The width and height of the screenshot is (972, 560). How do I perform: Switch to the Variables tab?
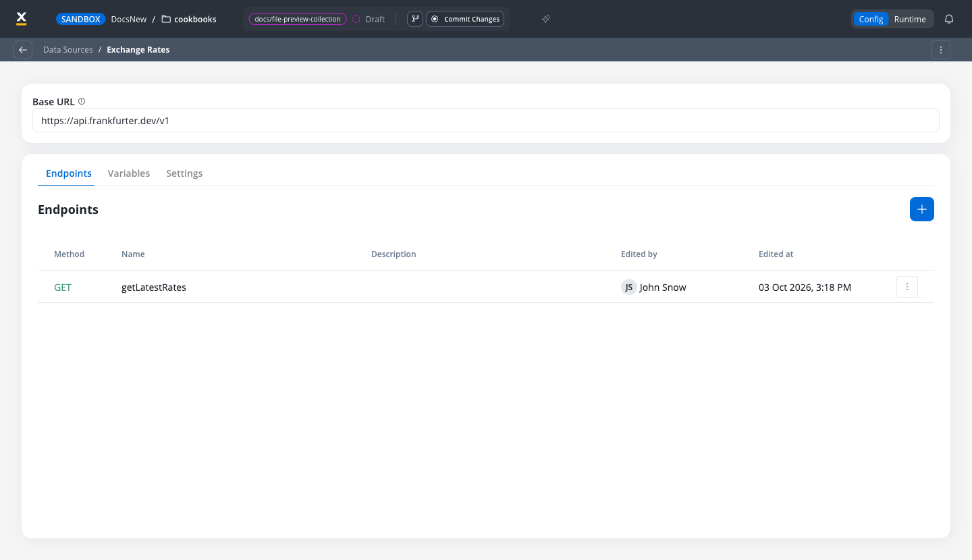[x=129, y=173]
